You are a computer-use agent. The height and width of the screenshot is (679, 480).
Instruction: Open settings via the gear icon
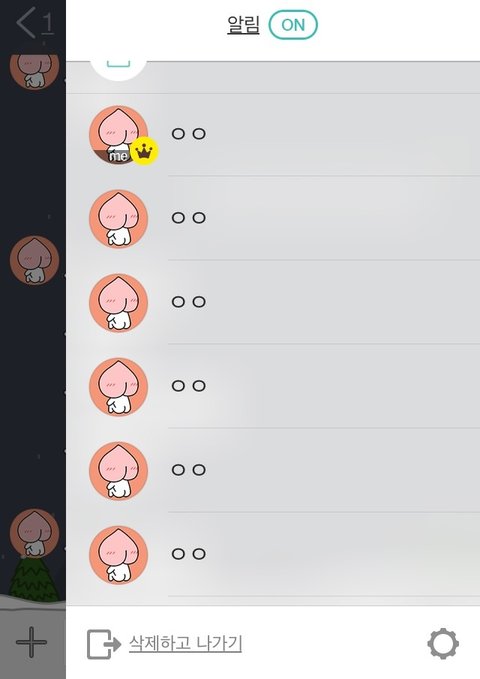443,644
